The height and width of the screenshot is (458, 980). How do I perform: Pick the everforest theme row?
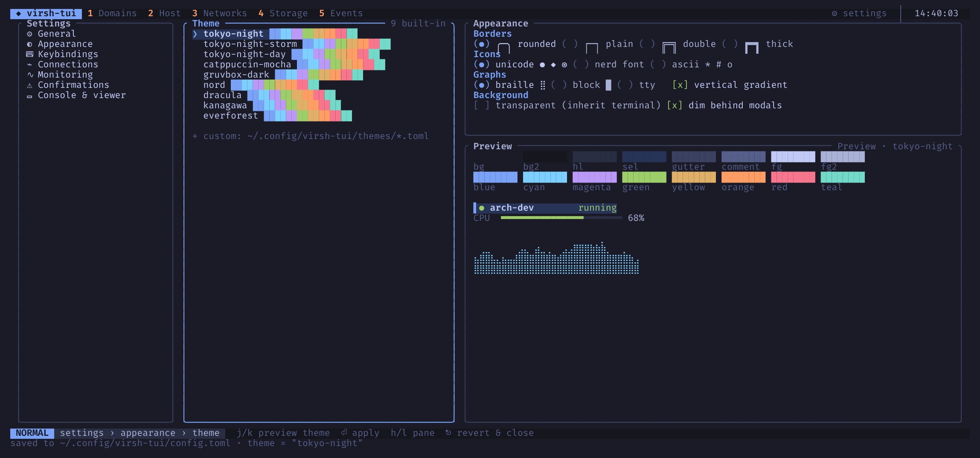(272, 116)
